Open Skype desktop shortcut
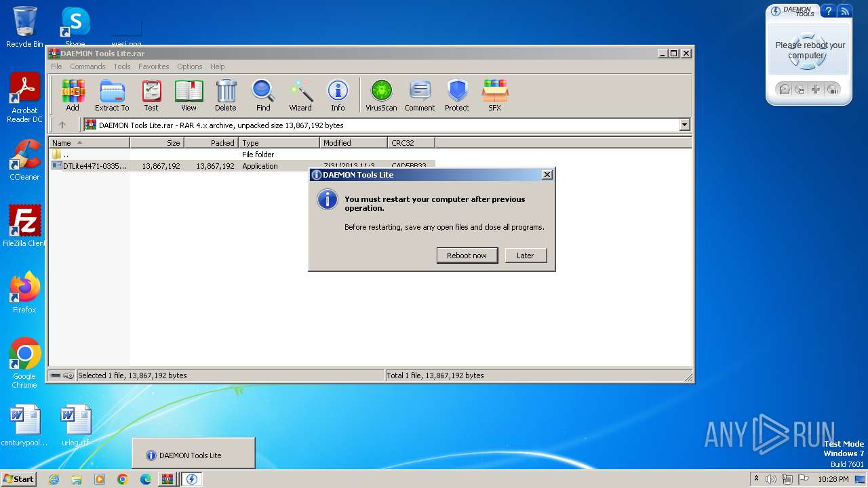868x488 pixels. (x=75, y=27)
